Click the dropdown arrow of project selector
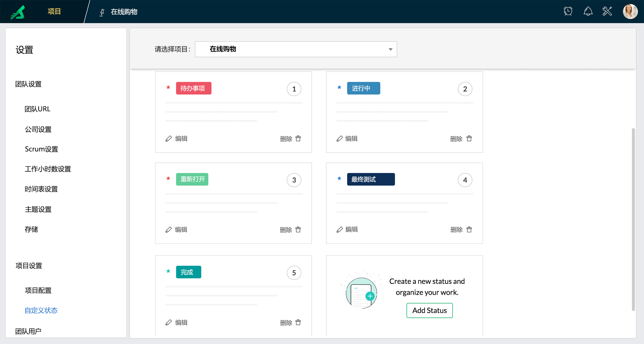 click(390, 49)
